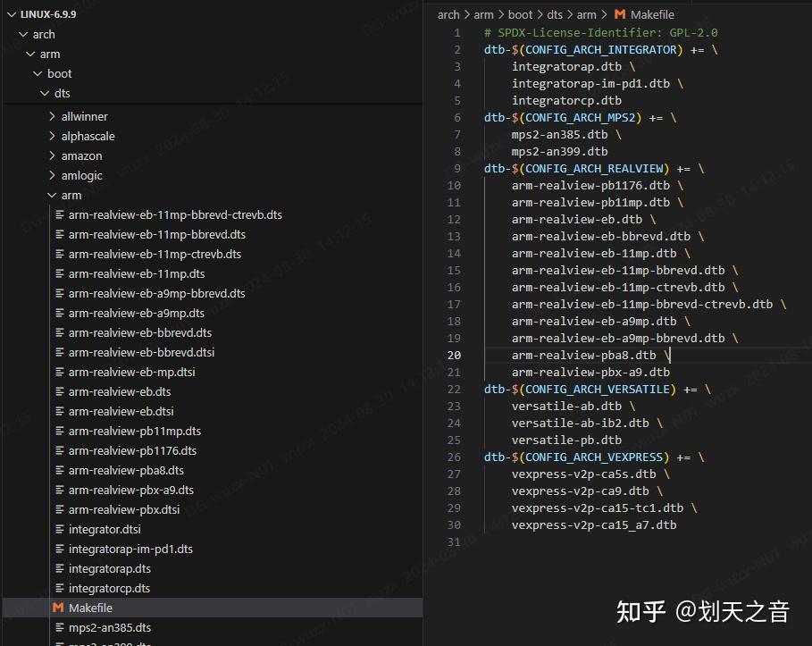
Task: Click the orange M icon beside Makefile in explorer
Action: point(57,608)
